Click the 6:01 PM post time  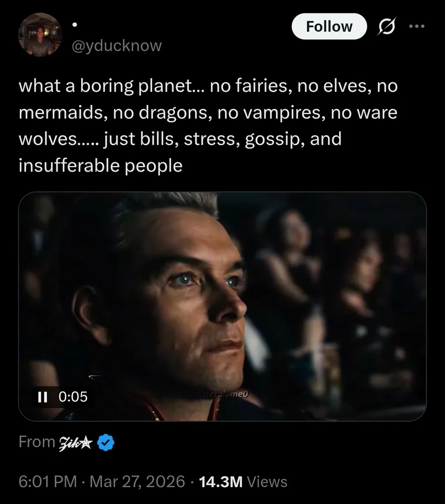click(47, 481)
